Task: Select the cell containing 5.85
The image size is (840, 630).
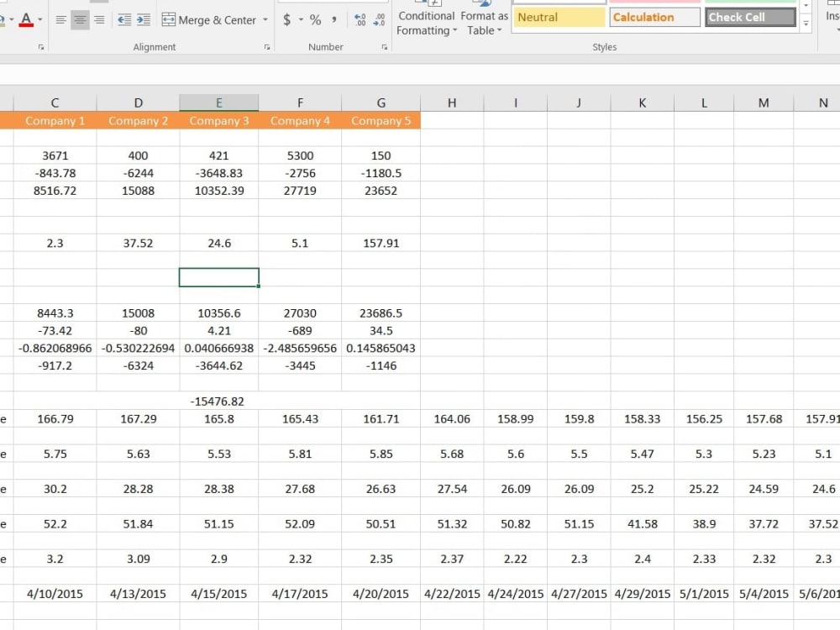Action: [381, 454]
